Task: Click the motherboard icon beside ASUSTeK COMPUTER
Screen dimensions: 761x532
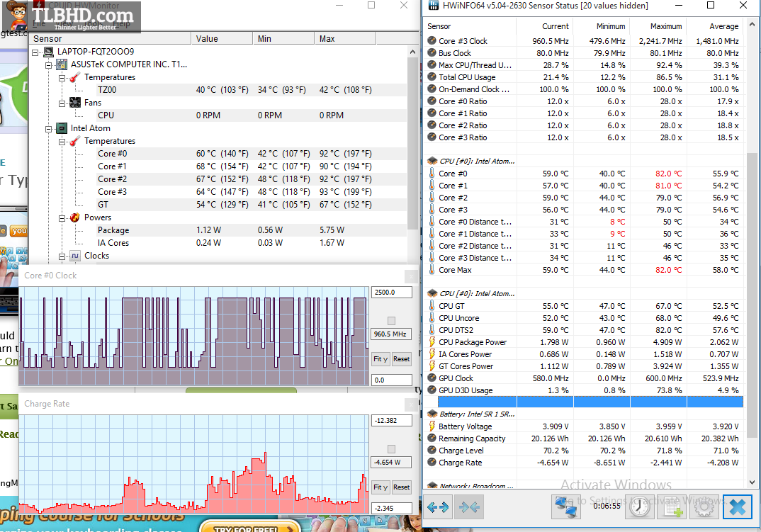Action: (x=62, y=64)
